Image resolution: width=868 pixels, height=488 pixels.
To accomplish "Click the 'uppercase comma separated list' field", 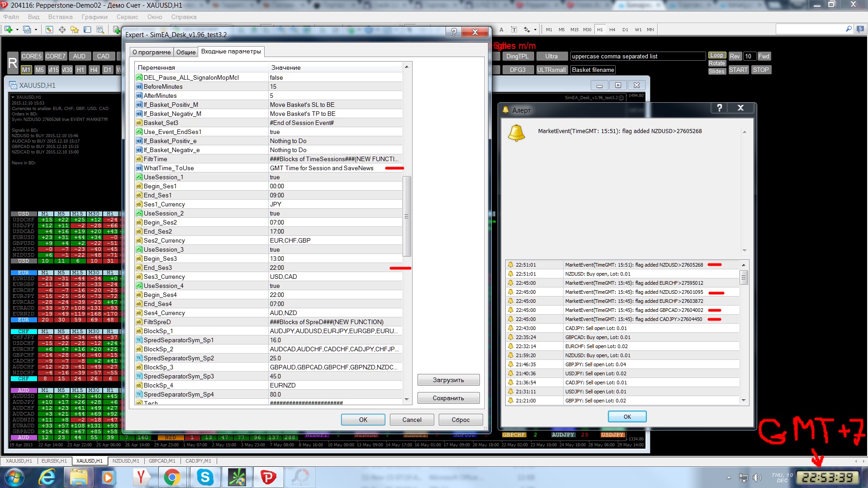I will (x=638, y=56).
